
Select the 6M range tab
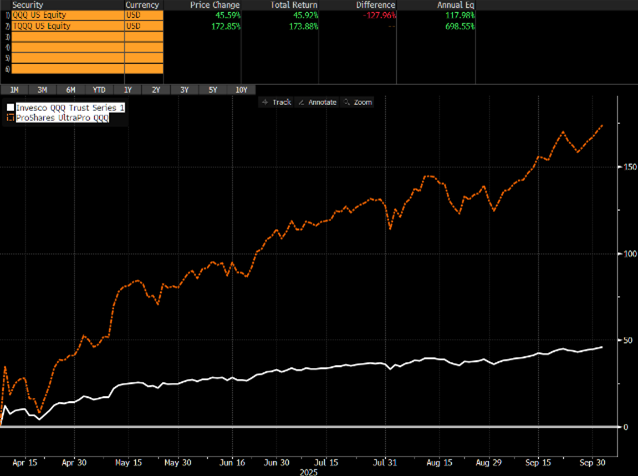tap(73, 90)
